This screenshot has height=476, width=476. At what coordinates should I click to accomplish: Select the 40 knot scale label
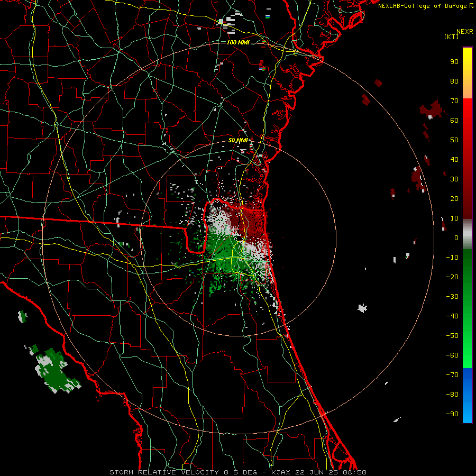(454, 160)
